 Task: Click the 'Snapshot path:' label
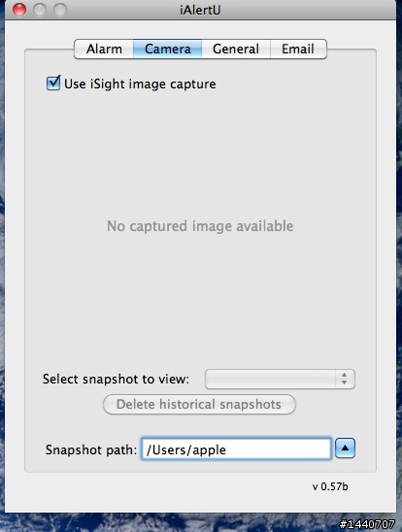tap(91, 449)
